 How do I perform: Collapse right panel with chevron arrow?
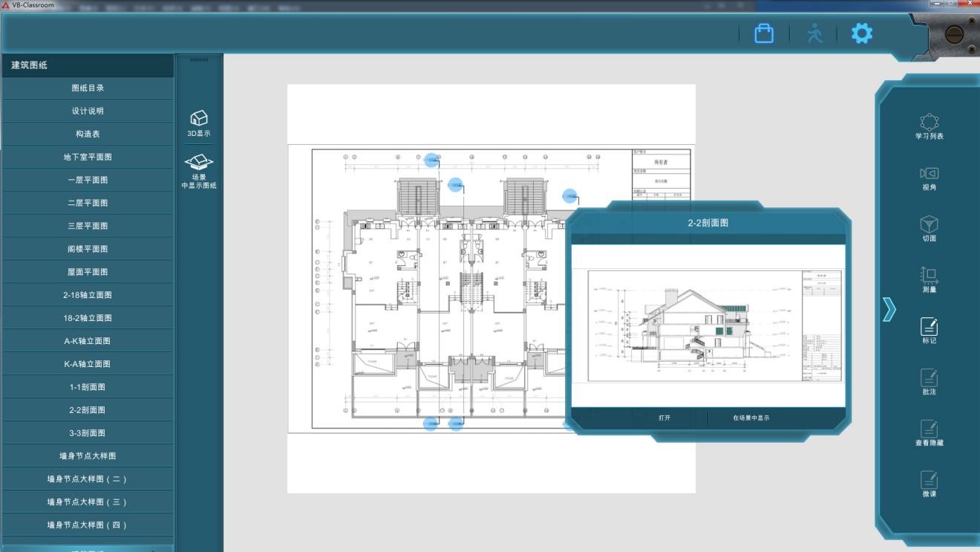[889, 309]
